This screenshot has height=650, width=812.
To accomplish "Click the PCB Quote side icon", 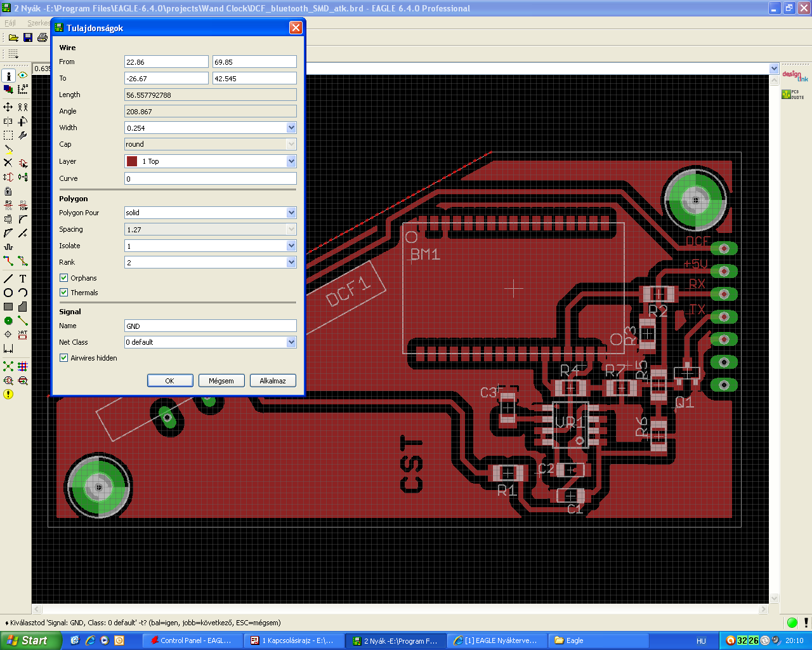I will point(793,95).
